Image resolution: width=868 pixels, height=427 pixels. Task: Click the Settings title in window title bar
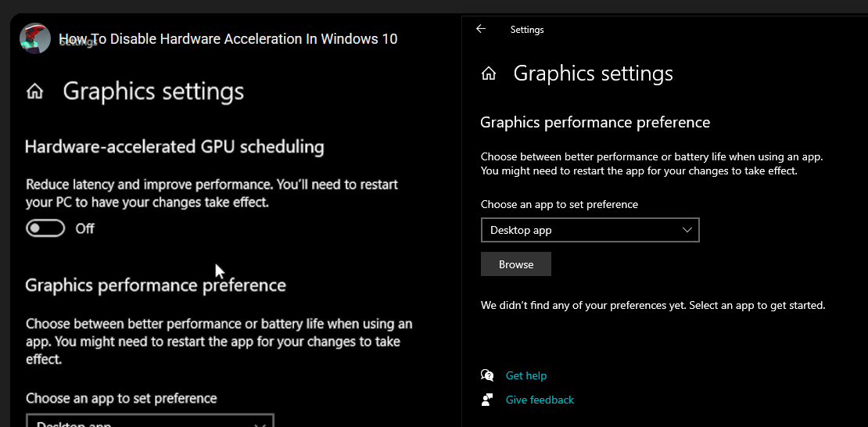coord(527,30)
